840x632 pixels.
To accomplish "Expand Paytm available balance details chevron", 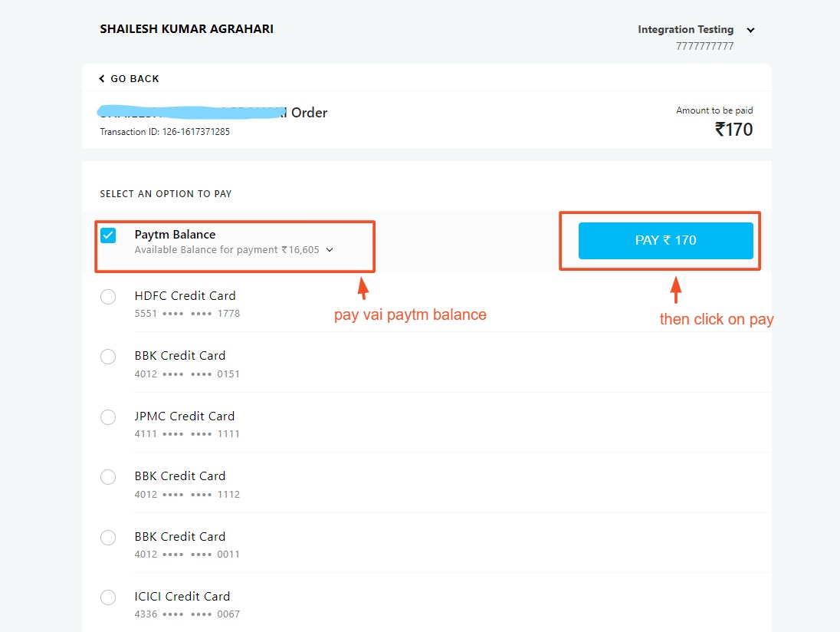I will (330, 250).
